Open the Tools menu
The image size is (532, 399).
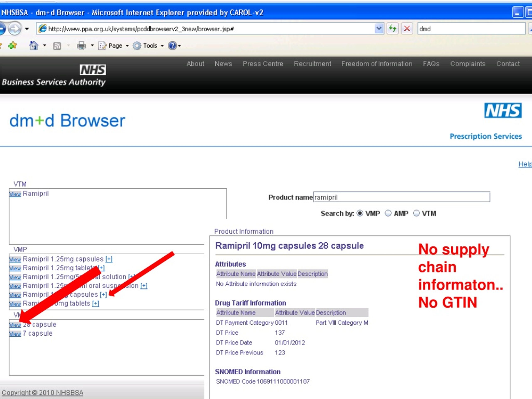tap(148, 46)
